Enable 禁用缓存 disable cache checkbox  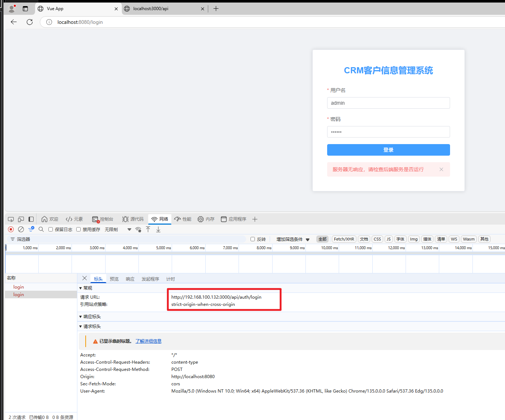78,229
